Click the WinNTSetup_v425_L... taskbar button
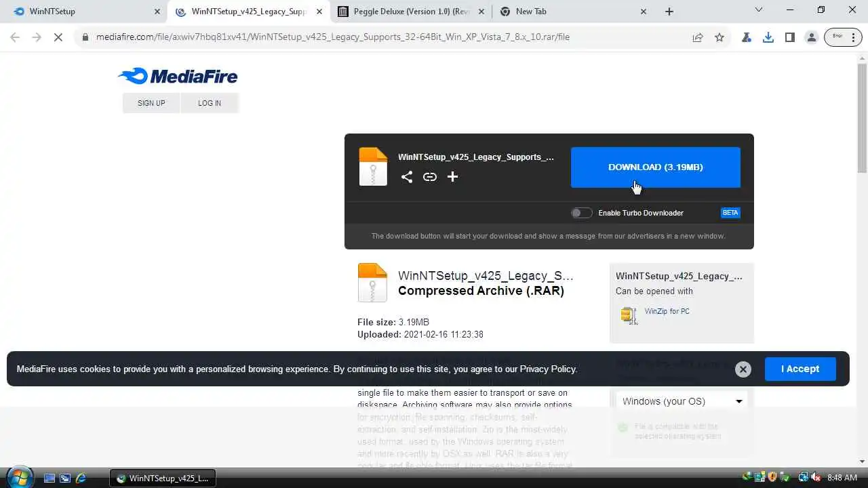The height and width of the screenshot is (488, 868). point(163,478)
